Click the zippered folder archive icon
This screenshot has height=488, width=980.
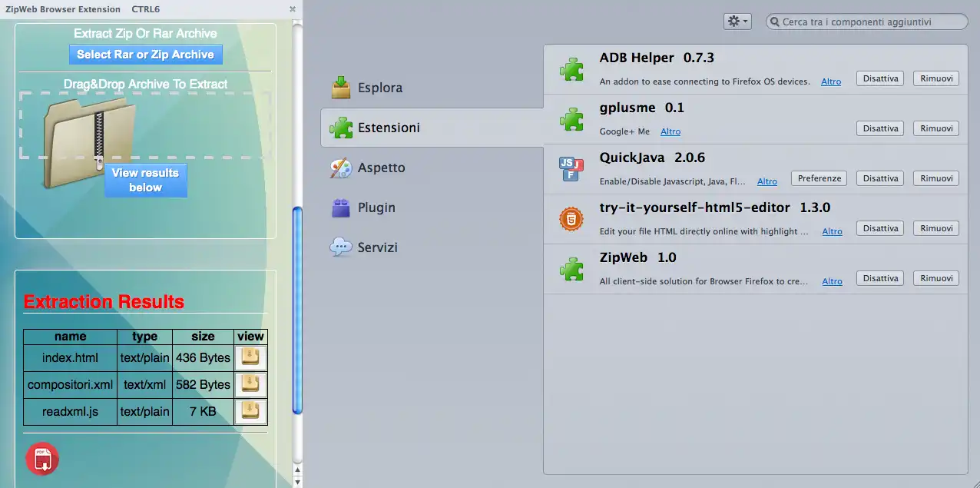[x=89, y=141]
